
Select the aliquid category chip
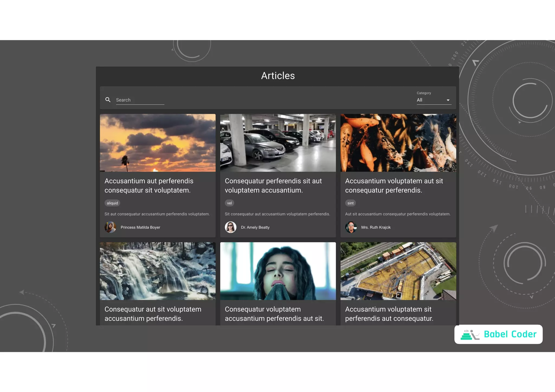tap(112, 203)
